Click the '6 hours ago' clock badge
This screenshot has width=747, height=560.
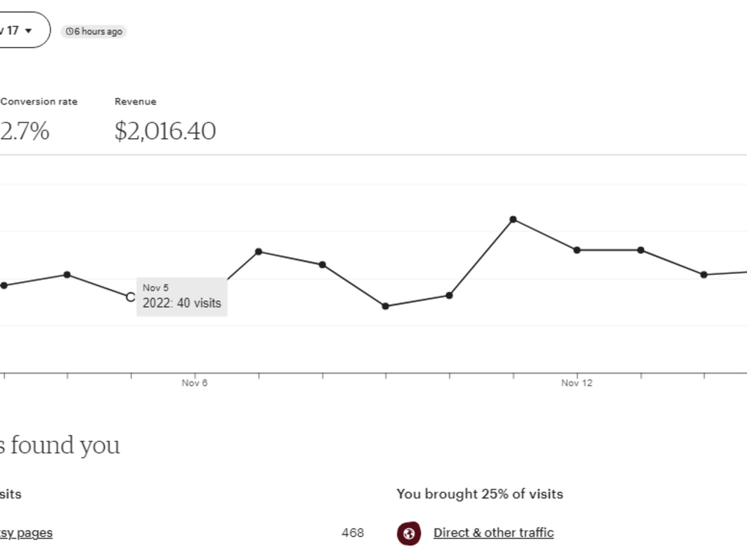tap(94, 31)
